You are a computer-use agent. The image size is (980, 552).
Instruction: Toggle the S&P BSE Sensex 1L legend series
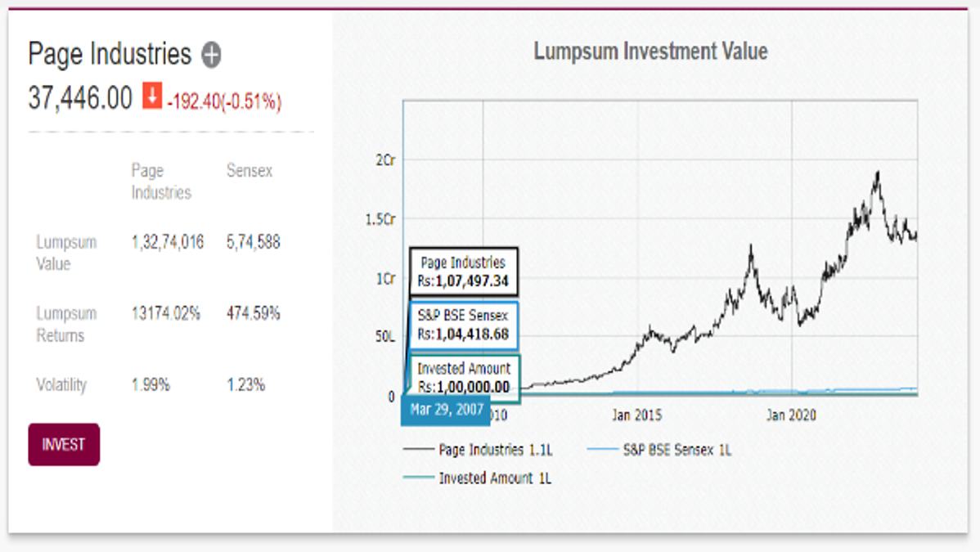pyautogui.click(x=677, y=450)
